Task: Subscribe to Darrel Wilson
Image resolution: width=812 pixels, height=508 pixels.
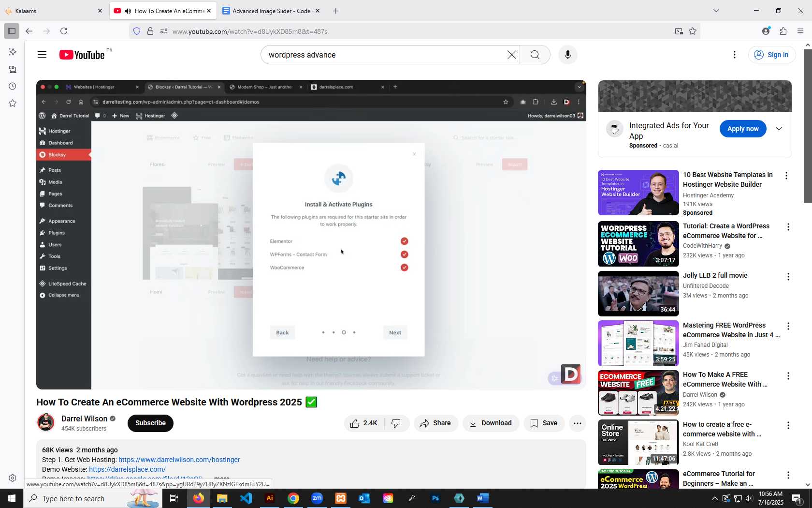Action: (150, 423)
